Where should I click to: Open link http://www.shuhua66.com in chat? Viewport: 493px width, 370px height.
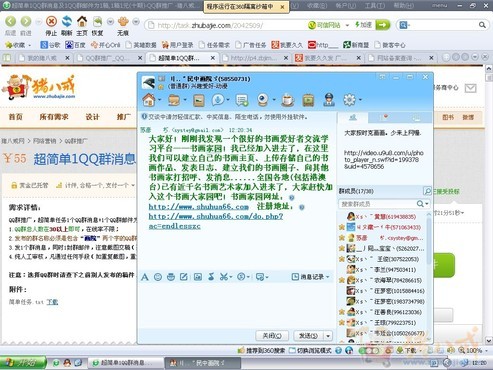coord(199,207)
